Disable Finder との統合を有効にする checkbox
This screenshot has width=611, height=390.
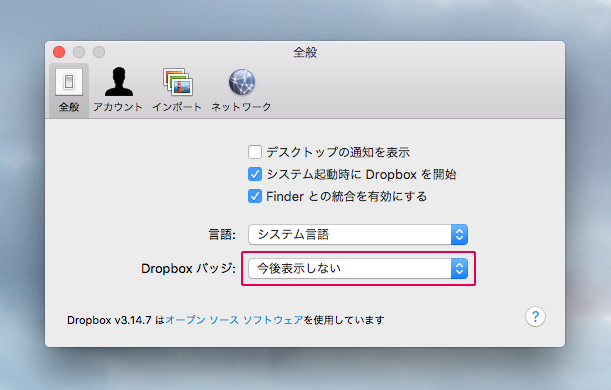(x=255, y=196)
